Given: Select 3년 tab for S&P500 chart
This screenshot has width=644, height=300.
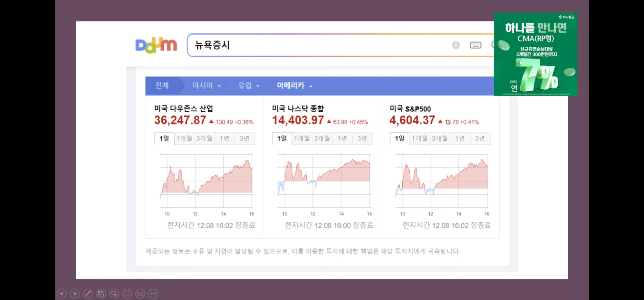Looking at the screenshot, I should [x=480, y=138].
